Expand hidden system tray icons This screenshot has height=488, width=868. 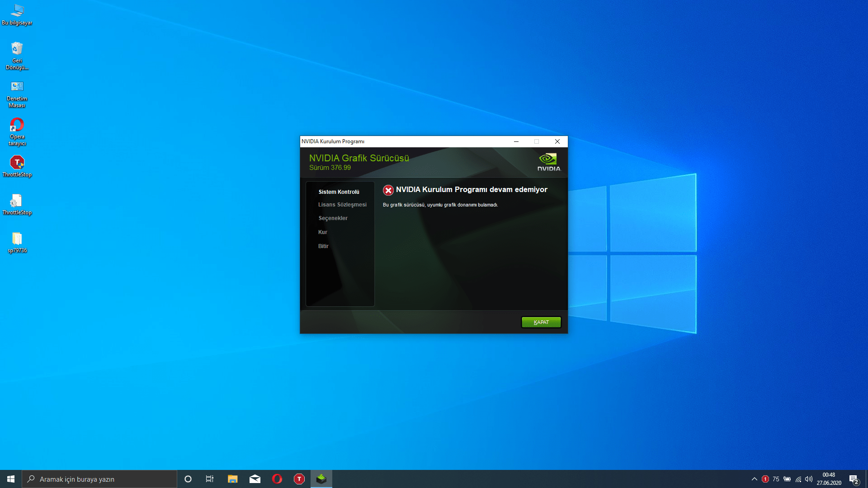754,479
